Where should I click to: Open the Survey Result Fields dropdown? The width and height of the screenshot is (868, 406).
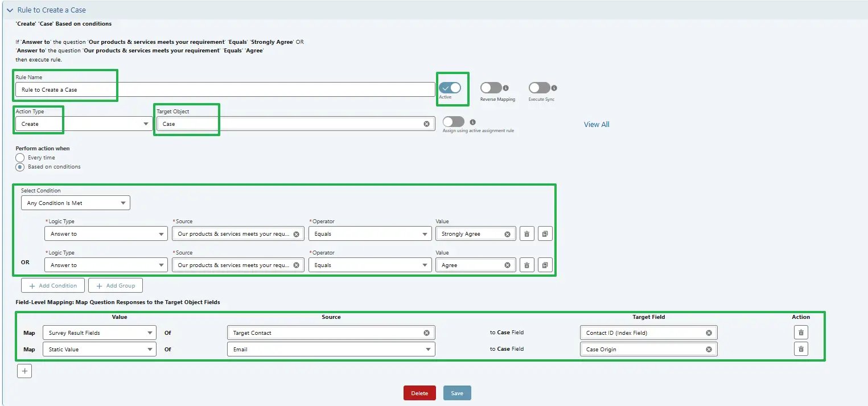click(99, 333)
